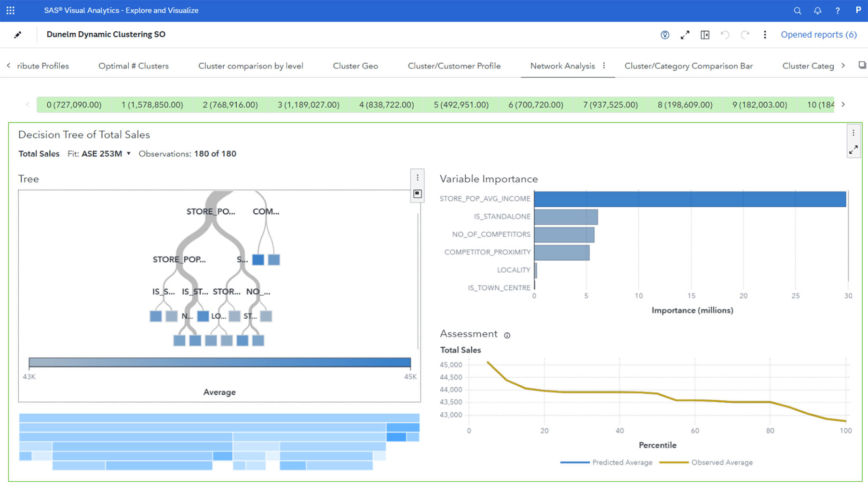The image size is (868, 488).
Task: Open the Opened reports (6) link
Action: tap(818, 34)
